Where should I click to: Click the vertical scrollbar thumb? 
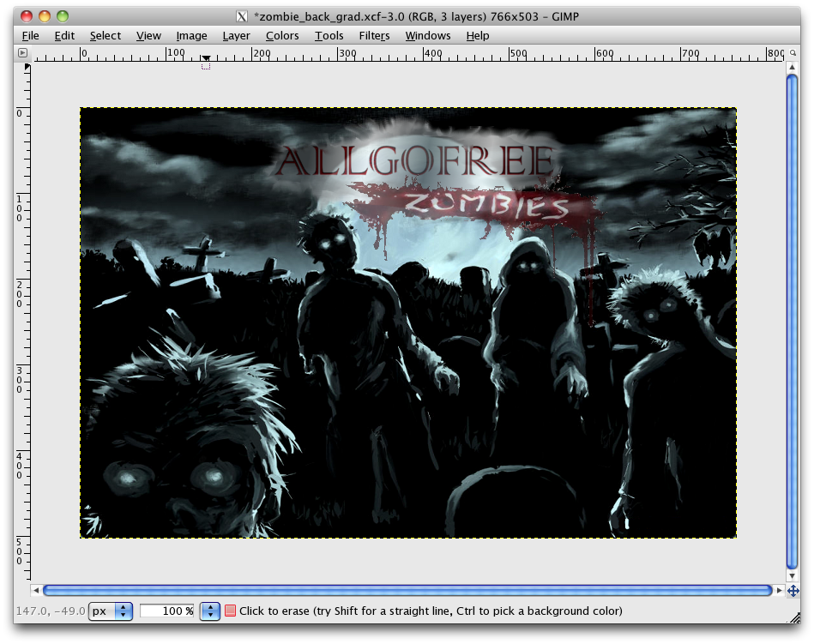792,322
